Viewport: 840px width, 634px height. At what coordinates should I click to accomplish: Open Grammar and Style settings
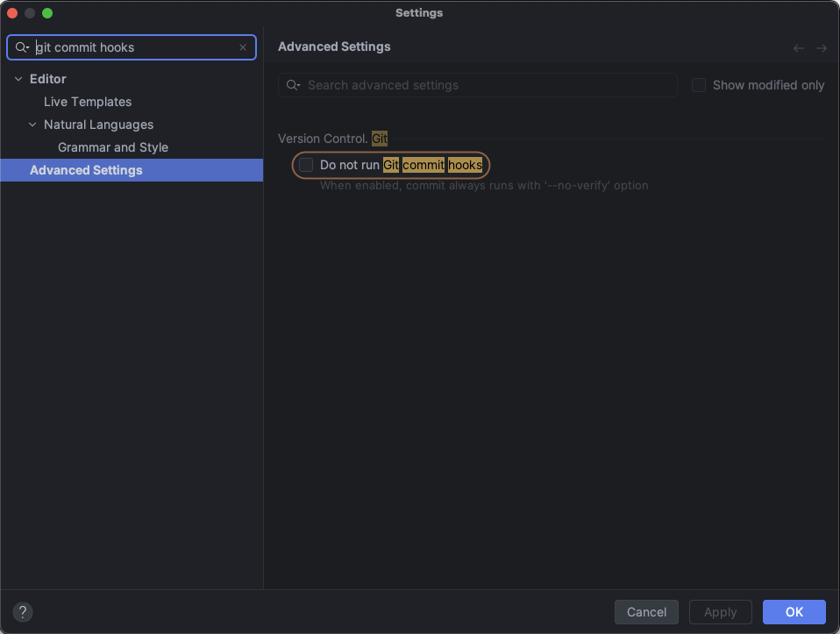112,147
